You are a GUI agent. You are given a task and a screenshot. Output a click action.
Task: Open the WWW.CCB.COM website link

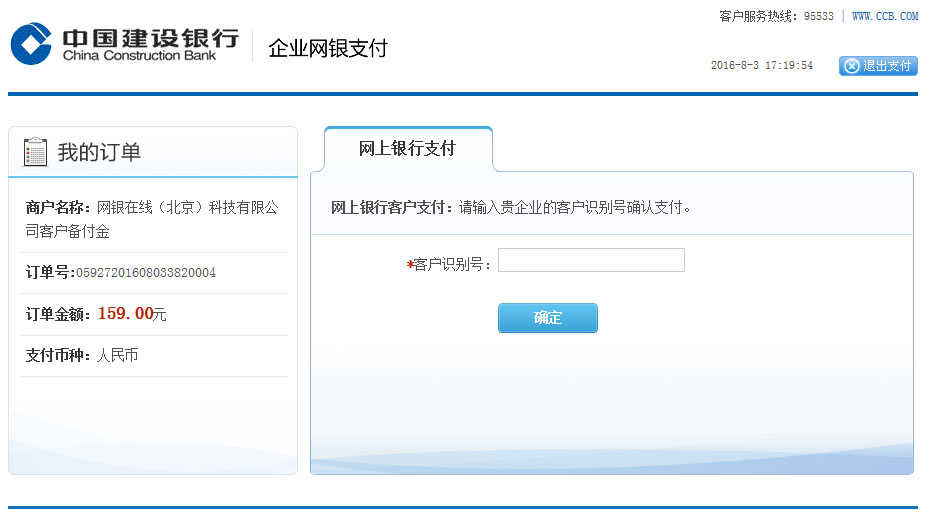884,16
